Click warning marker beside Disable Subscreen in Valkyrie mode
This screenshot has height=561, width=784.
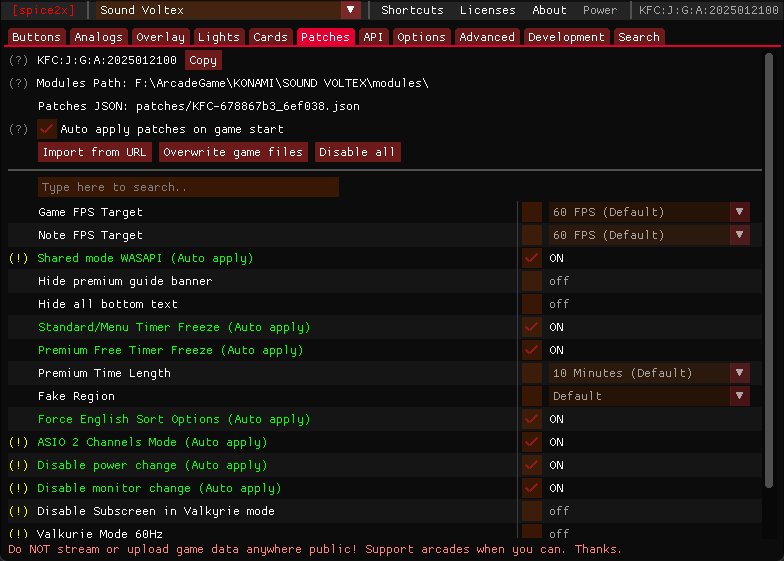(18, 511)
